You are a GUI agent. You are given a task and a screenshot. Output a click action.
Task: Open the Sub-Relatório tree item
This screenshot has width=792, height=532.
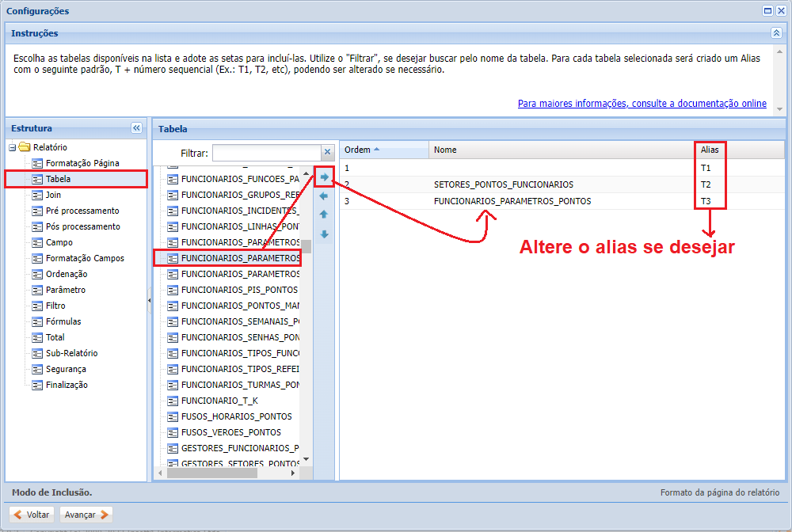(x=71, y=353)
